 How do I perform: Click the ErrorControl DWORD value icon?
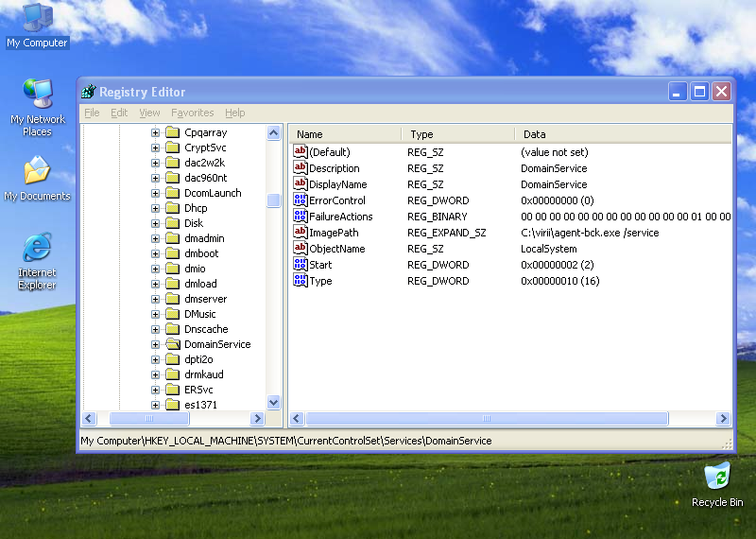tap(300, 200)
